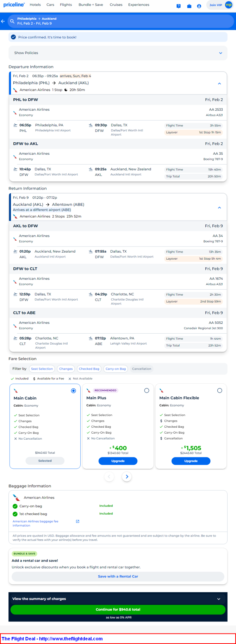Upgrade to Main Cabin Flexible for $1,505
The height and width of the screenshot is (644, 236).
click(191, 461)
